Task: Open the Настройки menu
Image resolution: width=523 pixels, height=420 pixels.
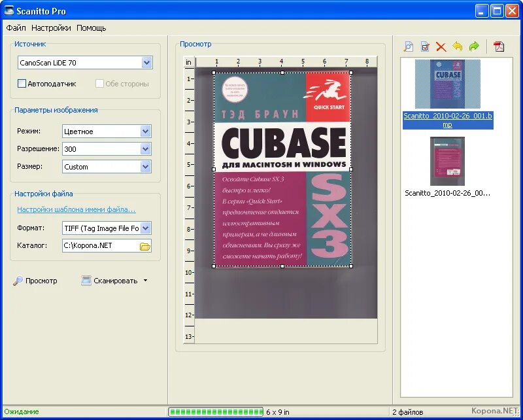Action: pyautogui.click(x=51, y=28)
